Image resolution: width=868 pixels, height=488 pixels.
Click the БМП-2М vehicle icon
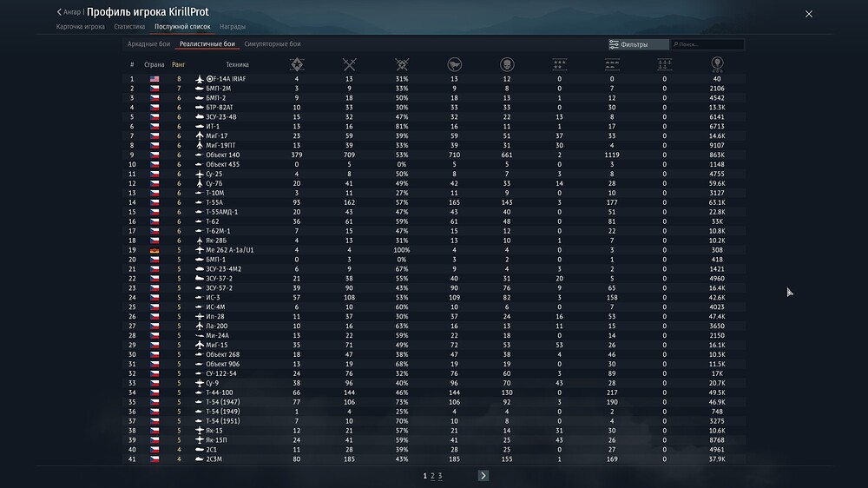(x=200, y=89)
